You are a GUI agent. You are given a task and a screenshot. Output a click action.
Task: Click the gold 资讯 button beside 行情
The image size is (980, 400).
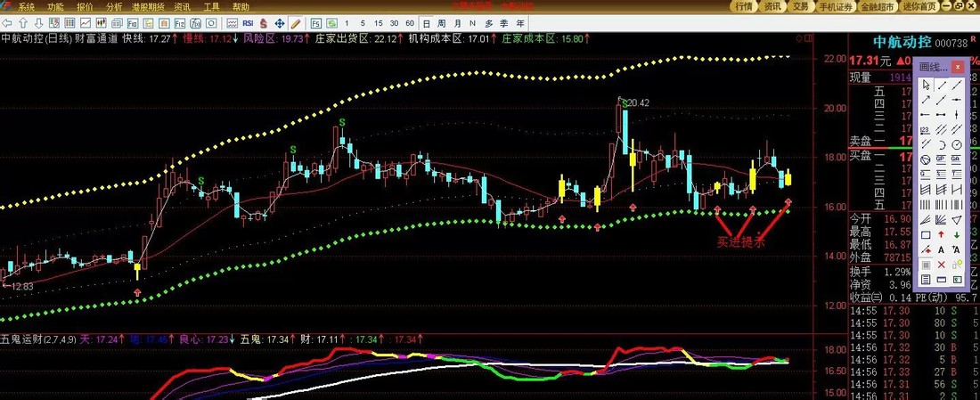772,7
